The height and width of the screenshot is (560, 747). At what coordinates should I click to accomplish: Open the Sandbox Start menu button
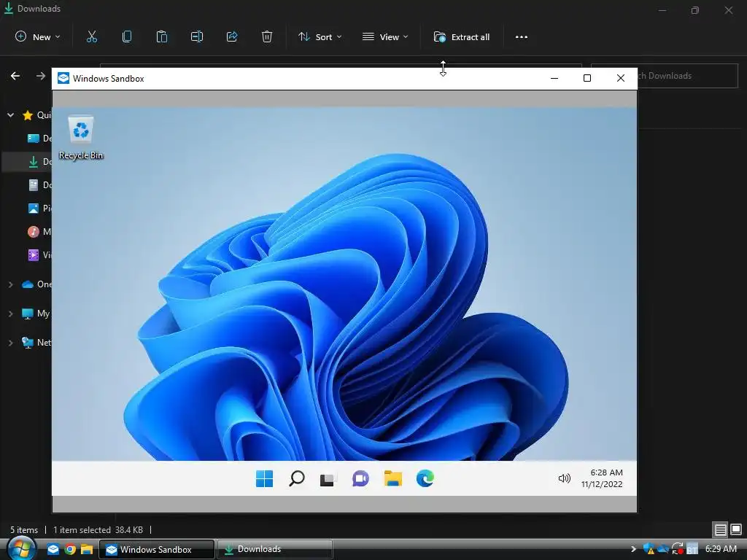click(x=264, y=478)
